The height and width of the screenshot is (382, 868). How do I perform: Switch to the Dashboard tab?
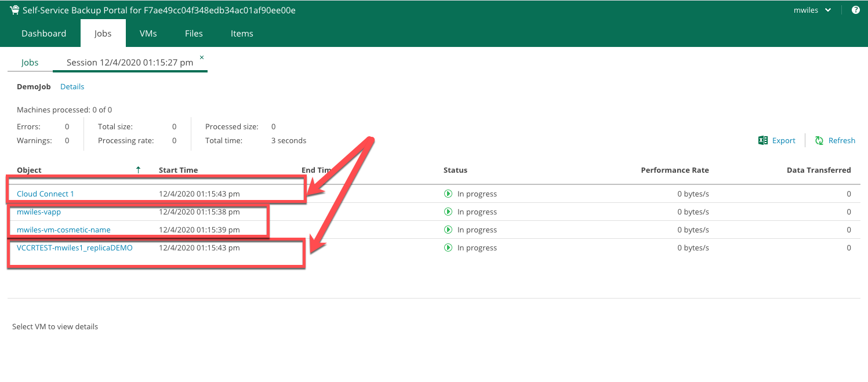click(x=44, y=33)
